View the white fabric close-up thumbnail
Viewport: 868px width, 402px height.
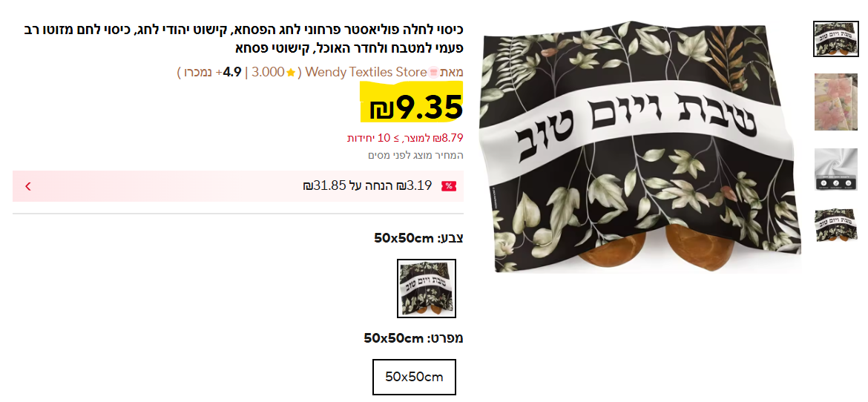pos(835,169)
